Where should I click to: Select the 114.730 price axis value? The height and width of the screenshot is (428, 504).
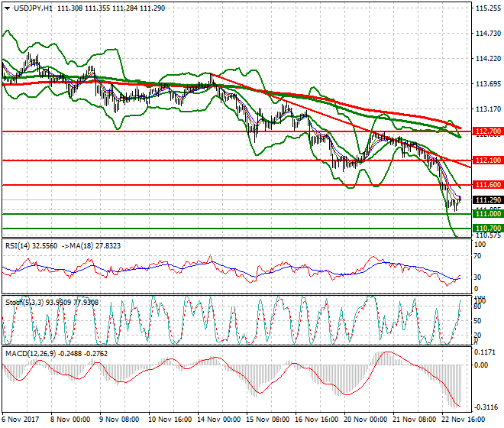coord(488,34)
